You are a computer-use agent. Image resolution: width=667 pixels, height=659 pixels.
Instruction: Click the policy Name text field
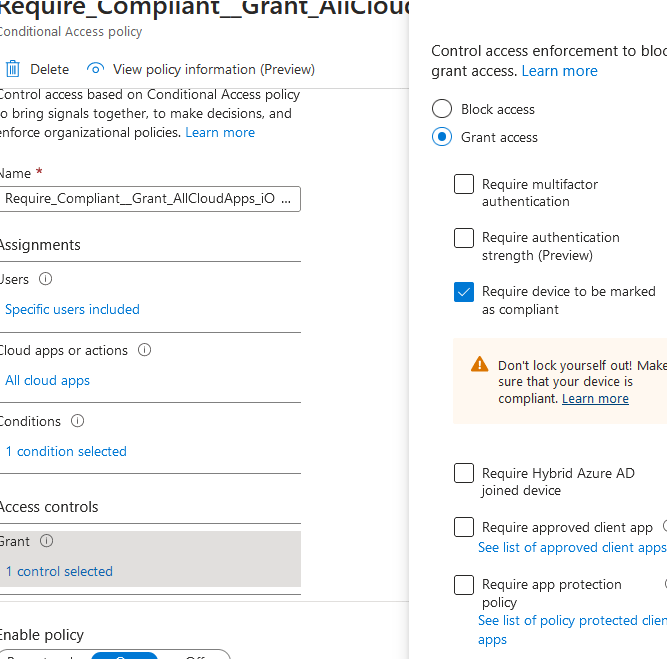point(149,198)
